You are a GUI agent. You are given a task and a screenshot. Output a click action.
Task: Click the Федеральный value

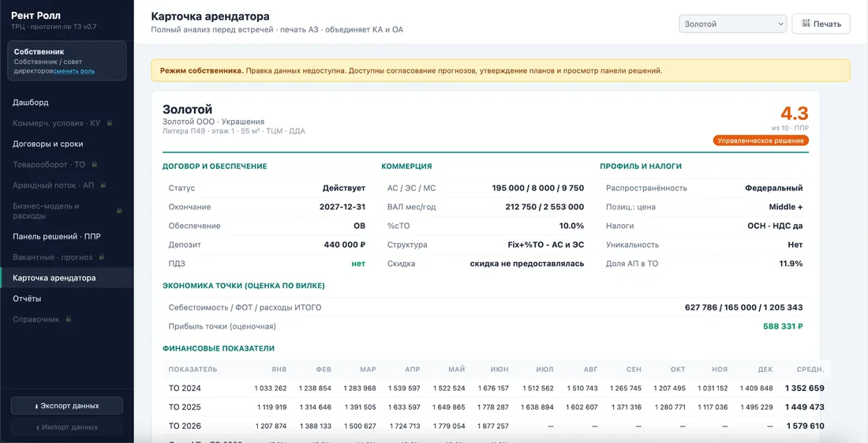click(x=774, y=188)
